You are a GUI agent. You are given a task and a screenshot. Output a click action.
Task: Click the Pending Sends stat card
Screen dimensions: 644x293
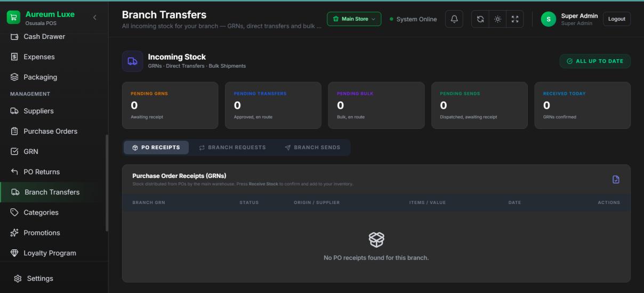tap(479, 105)
